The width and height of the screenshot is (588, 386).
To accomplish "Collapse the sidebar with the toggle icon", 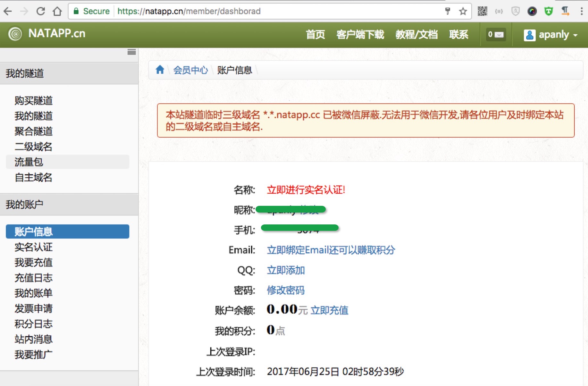I will [131, 52].
